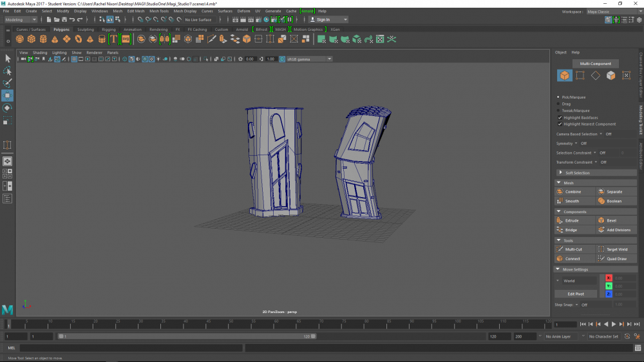
Task: Open the Mesh Tools menu
Action: pyautogui.click(x=158, y=11)
